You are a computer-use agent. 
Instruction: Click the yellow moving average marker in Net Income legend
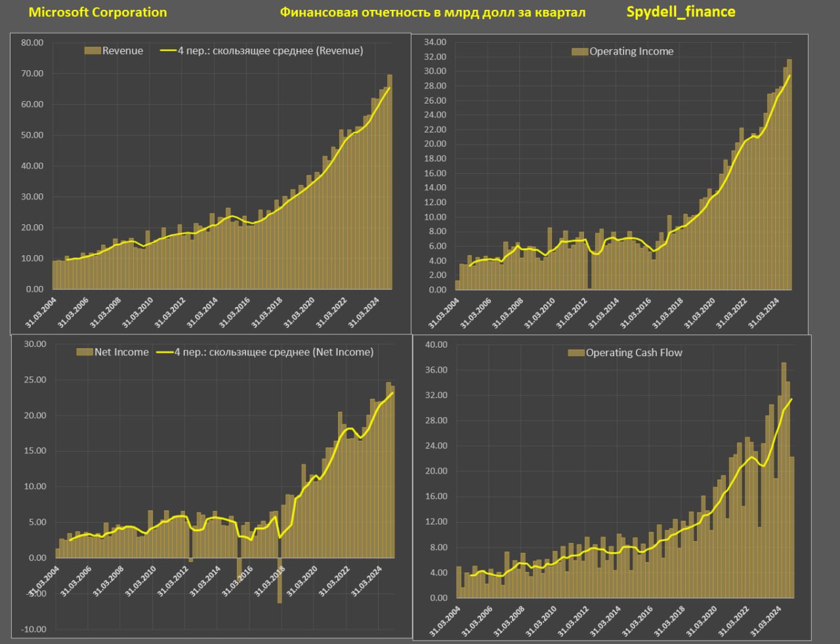pyautogui.click(x=165, y=352)
